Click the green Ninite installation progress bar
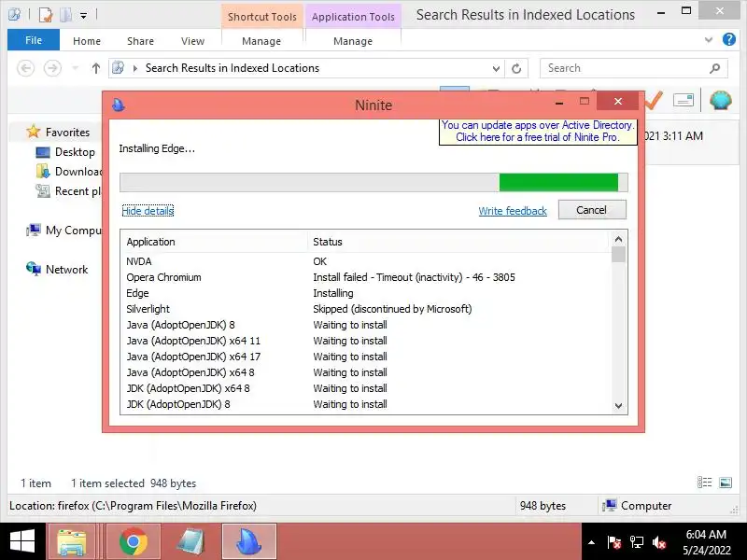747x560 pixels. (x=373, y=182)
